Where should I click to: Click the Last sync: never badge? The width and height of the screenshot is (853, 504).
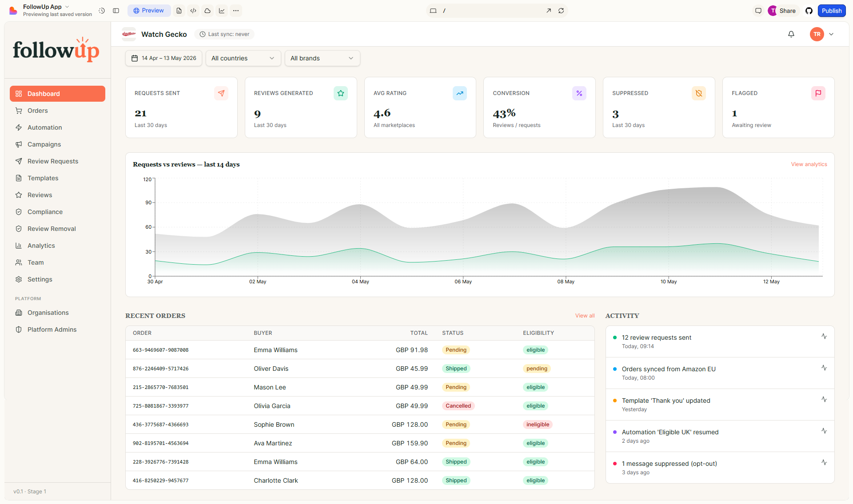pos(224,34)
